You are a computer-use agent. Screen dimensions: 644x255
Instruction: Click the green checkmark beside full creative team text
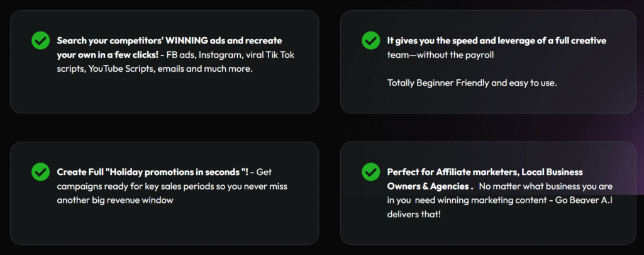point(371,41)
